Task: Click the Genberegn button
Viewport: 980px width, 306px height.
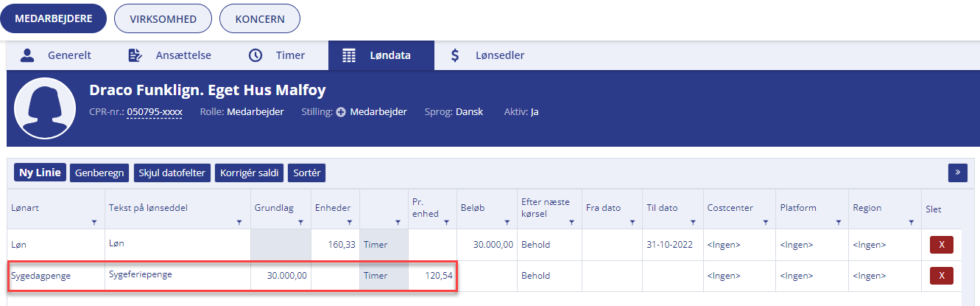Action: click(99, 173)
